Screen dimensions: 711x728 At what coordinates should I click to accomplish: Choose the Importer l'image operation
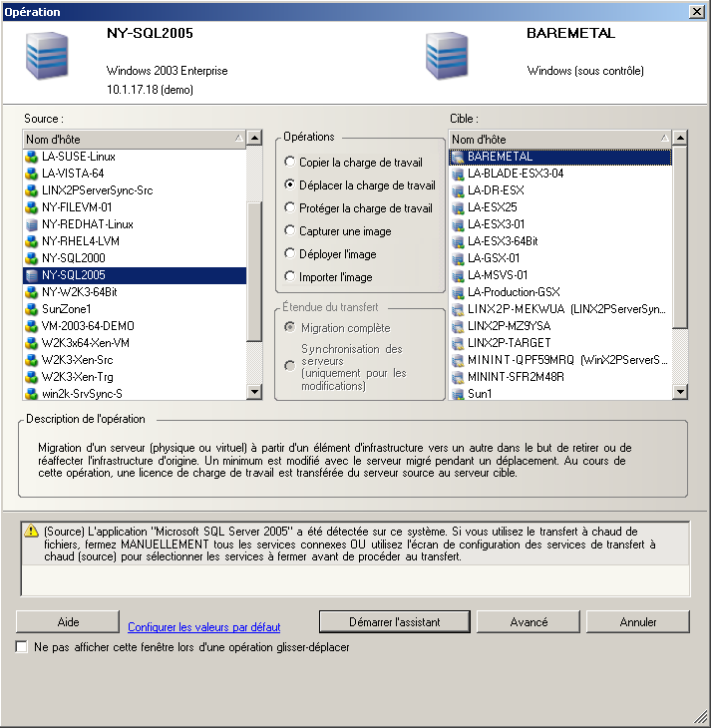point(290,276)
